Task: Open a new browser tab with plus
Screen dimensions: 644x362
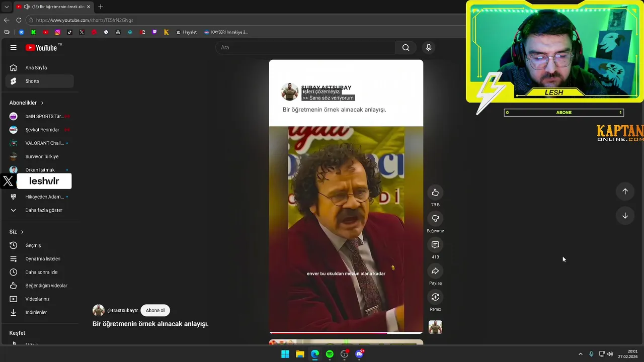Action: tap(101, 7)
